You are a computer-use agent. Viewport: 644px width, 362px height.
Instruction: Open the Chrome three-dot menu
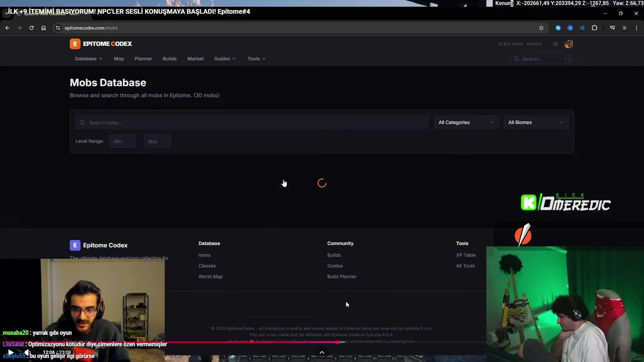click(x=637, y=28)
